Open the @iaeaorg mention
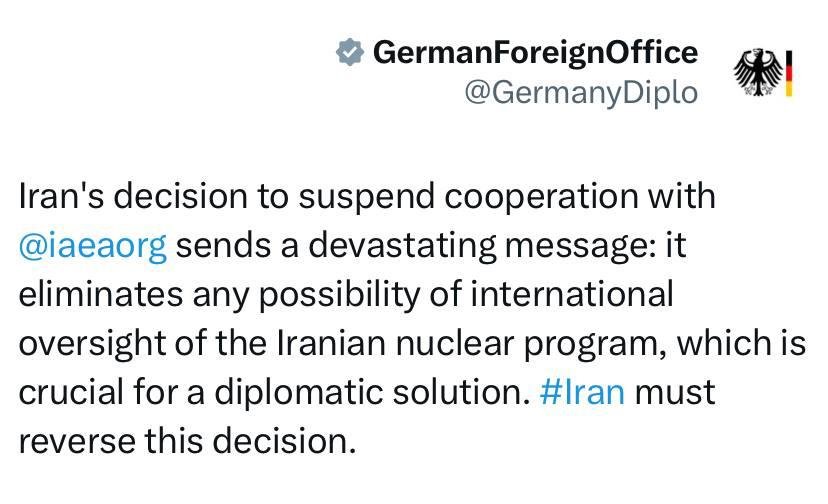The image size is (828, 504). [x=92, y=245]
